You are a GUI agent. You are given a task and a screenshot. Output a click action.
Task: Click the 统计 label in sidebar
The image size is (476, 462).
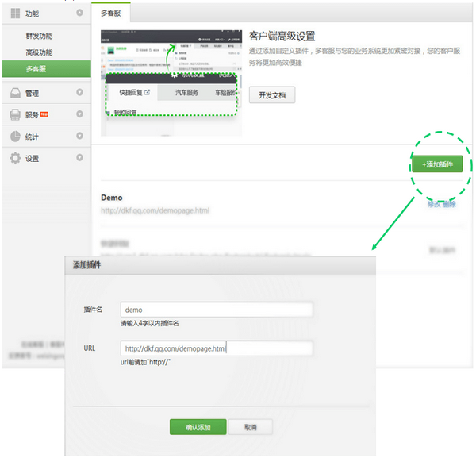coord(32,137)
